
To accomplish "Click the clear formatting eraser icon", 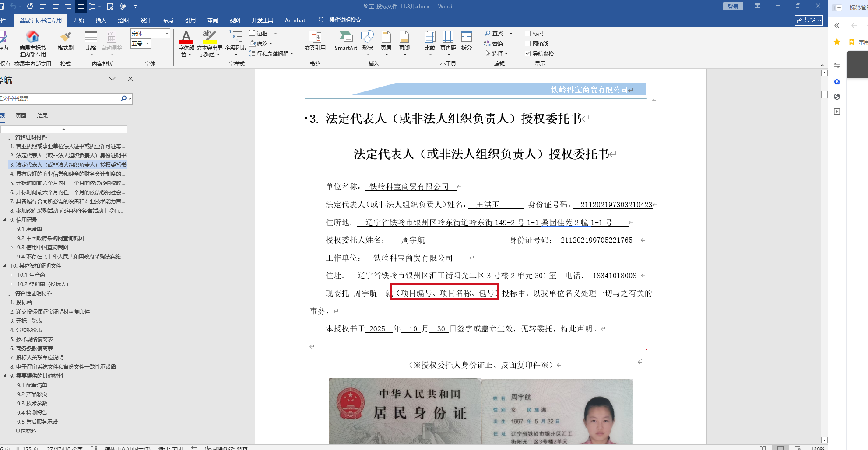I will [123, 7].
